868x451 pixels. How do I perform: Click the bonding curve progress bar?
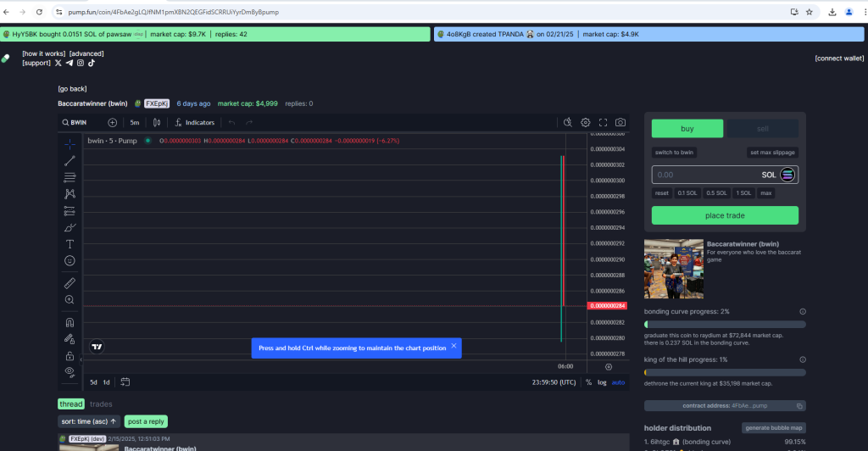tap(725, 324)
